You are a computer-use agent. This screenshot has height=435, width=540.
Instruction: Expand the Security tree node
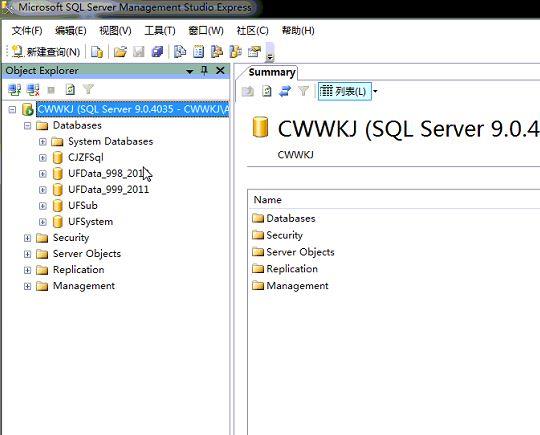pos(28,238)
